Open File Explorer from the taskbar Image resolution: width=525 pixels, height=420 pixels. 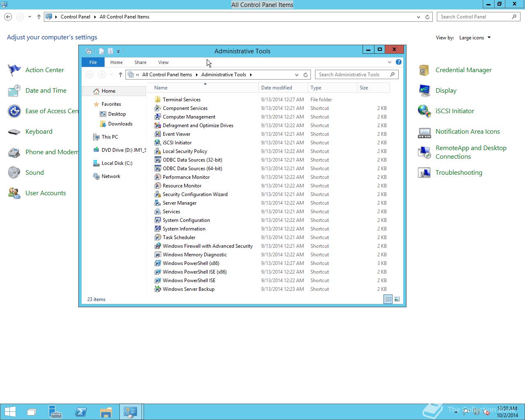click(106, 412)
